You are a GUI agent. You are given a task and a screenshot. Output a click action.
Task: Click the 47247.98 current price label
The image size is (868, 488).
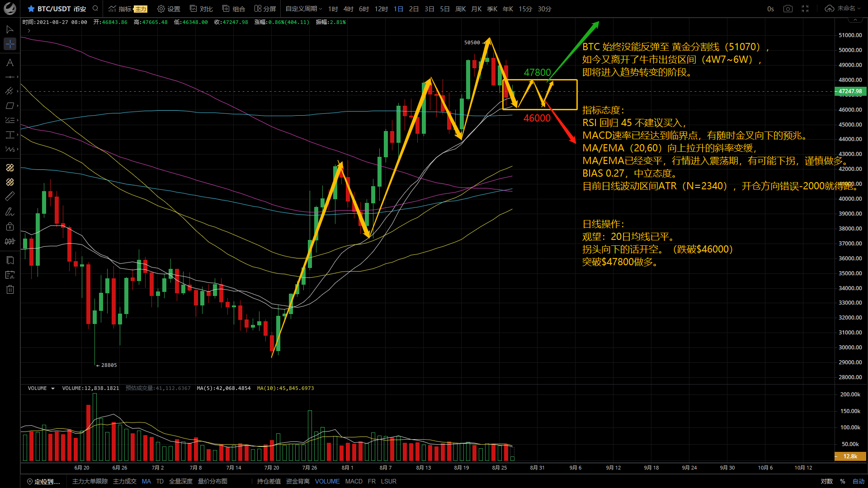tap(850, 91)
